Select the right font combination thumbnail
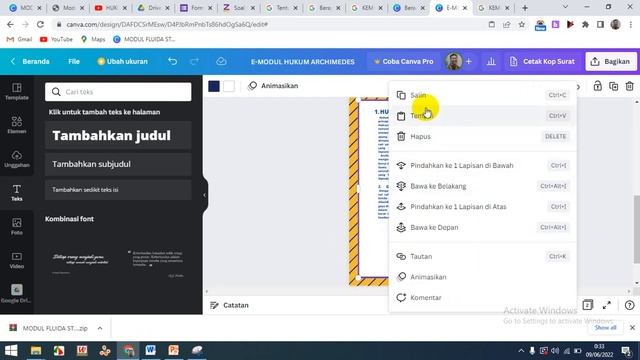640x360 pixels. coord(157,262)
